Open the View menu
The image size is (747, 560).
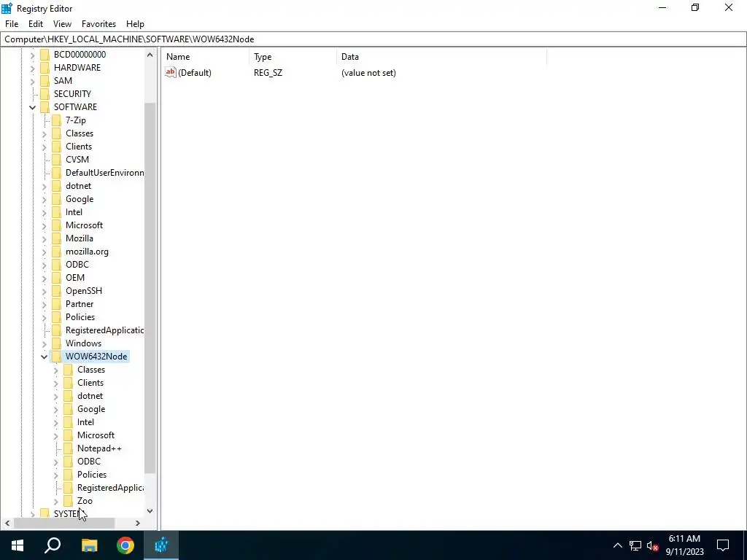pos(62,24)
